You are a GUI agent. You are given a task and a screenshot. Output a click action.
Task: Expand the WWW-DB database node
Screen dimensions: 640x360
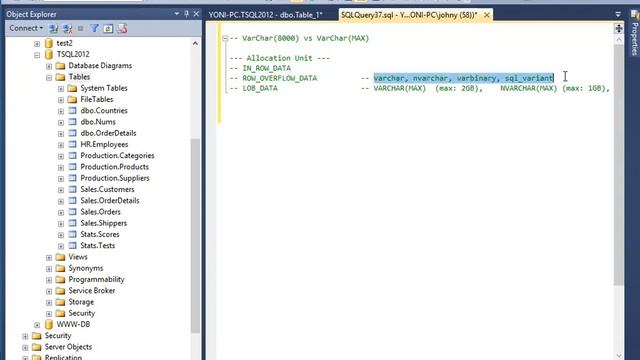coord(37,325)
